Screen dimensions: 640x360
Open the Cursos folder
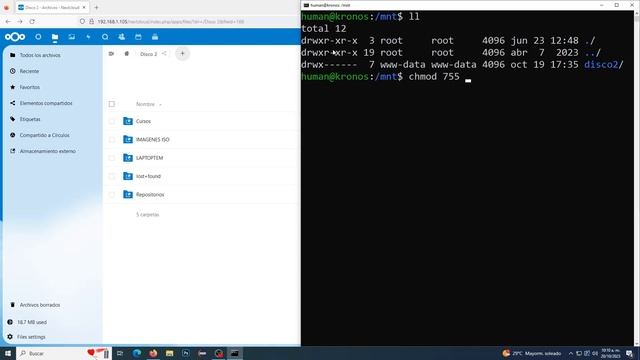(x=143, y=121)
